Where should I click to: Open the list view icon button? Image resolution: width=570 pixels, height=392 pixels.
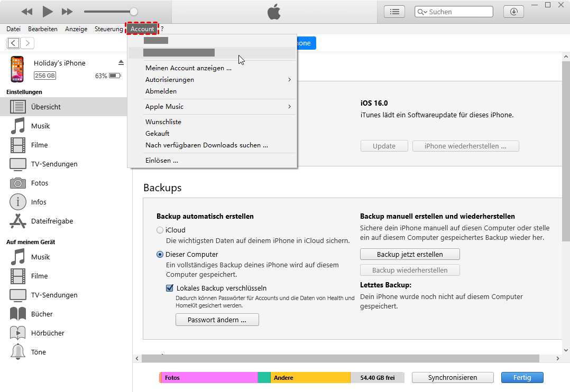394,12
